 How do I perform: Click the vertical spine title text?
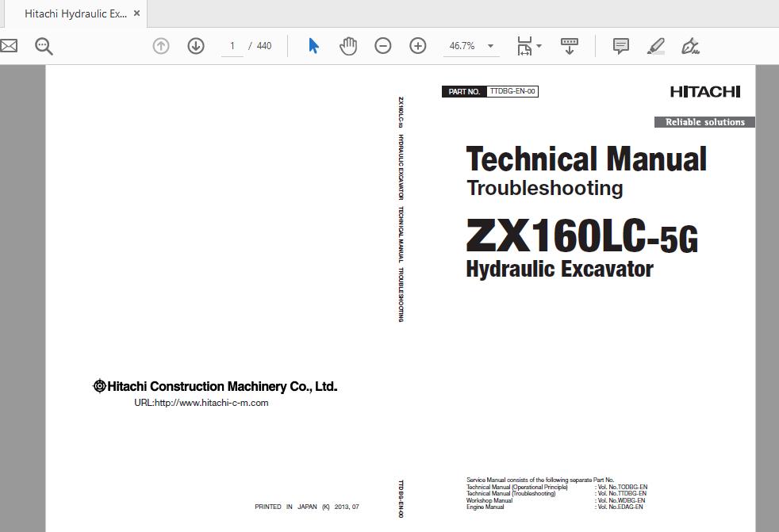pyautogui.click(x=401, y=209)
